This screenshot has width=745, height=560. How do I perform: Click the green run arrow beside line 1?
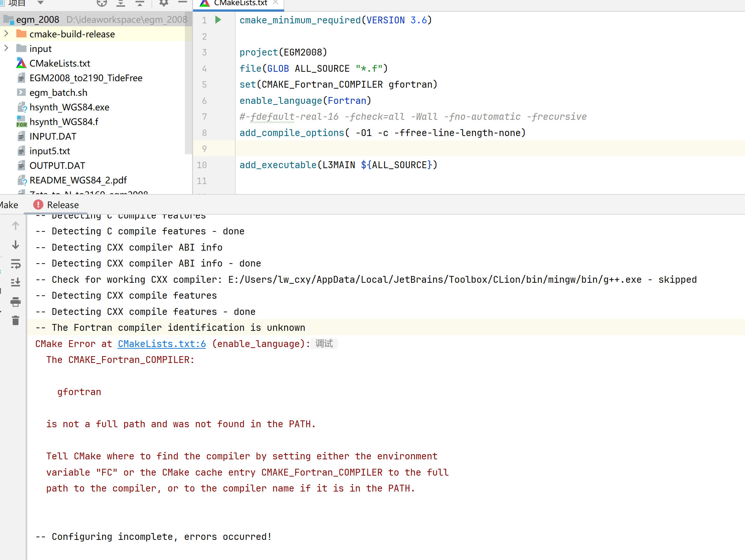point(218,20)
